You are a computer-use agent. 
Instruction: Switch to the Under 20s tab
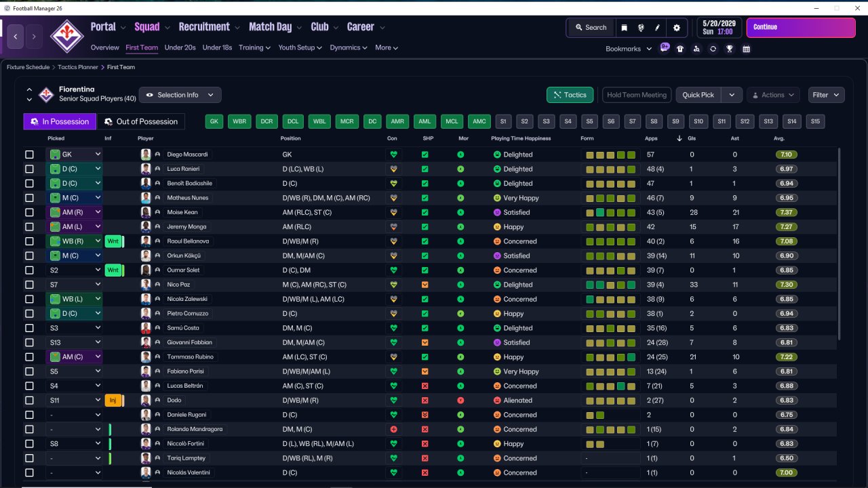pyautogui.click(x=180, y=47)
